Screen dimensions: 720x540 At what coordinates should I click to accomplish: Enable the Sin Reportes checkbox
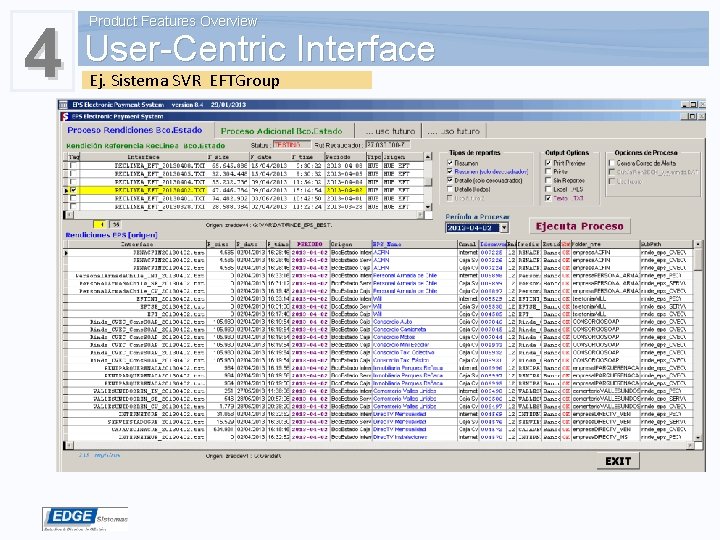coord(548,180)
